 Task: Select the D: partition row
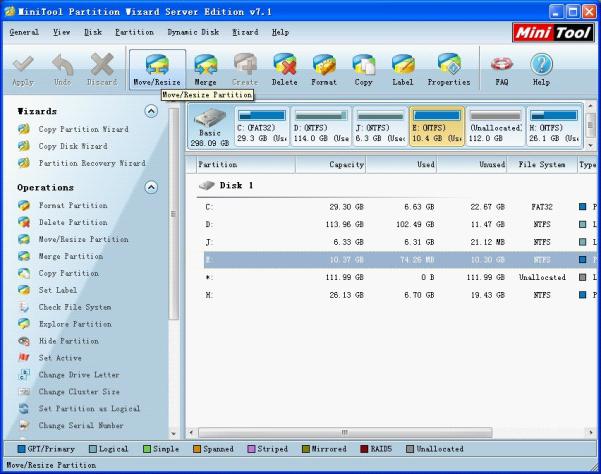(400, 224)
